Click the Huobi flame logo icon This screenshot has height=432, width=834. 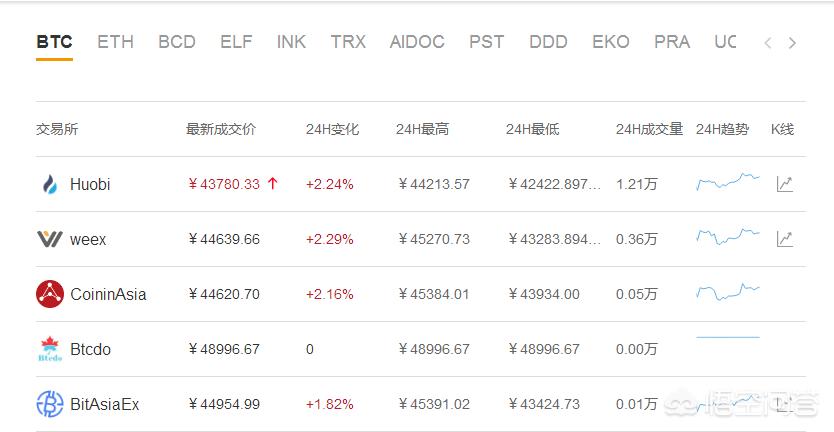pos(50,184)
